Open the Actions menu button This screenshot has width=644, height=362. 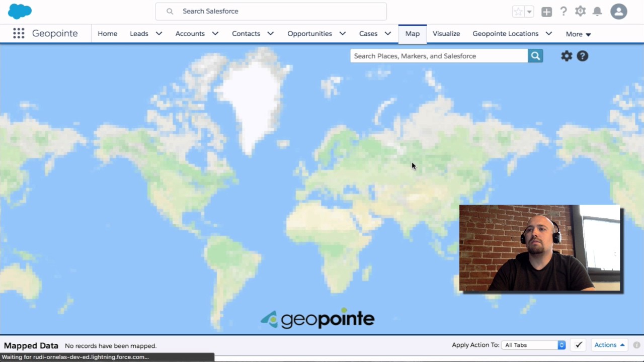609,345
